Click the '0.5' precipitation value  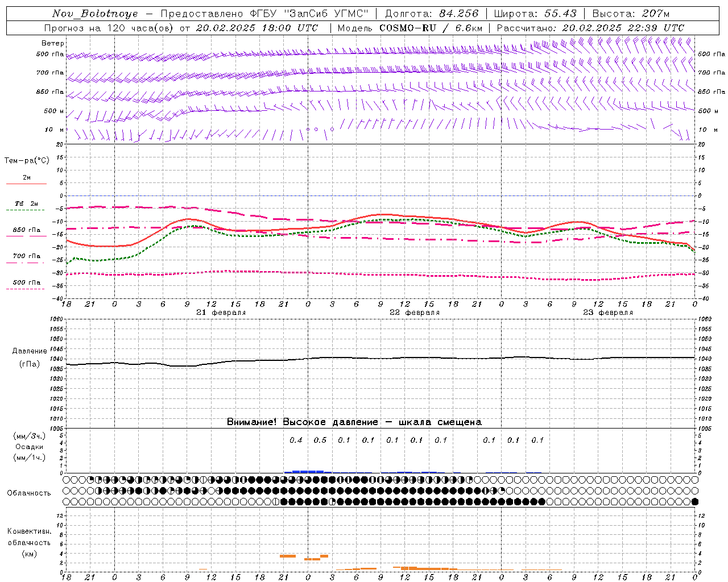pos(320,440)
